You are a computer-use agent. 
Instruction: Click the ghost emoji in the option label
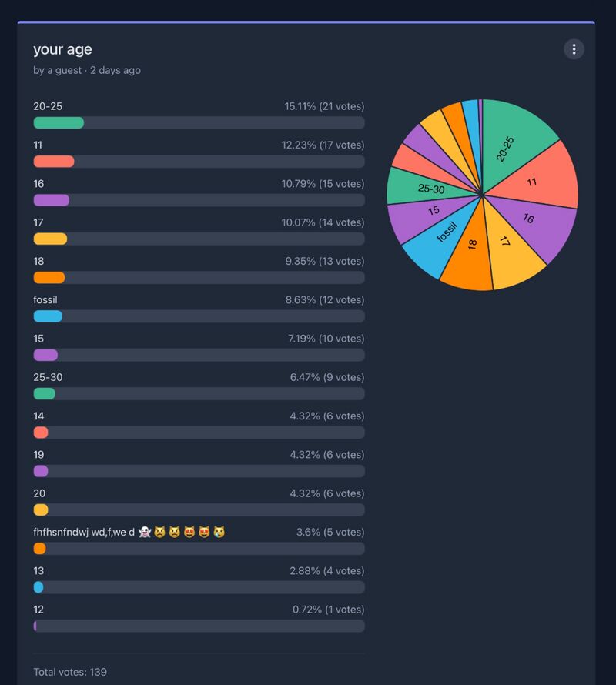coord(145,532)
